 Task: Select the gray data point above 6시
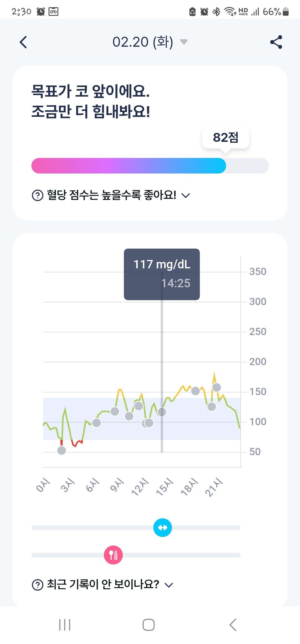pos(96,423)
